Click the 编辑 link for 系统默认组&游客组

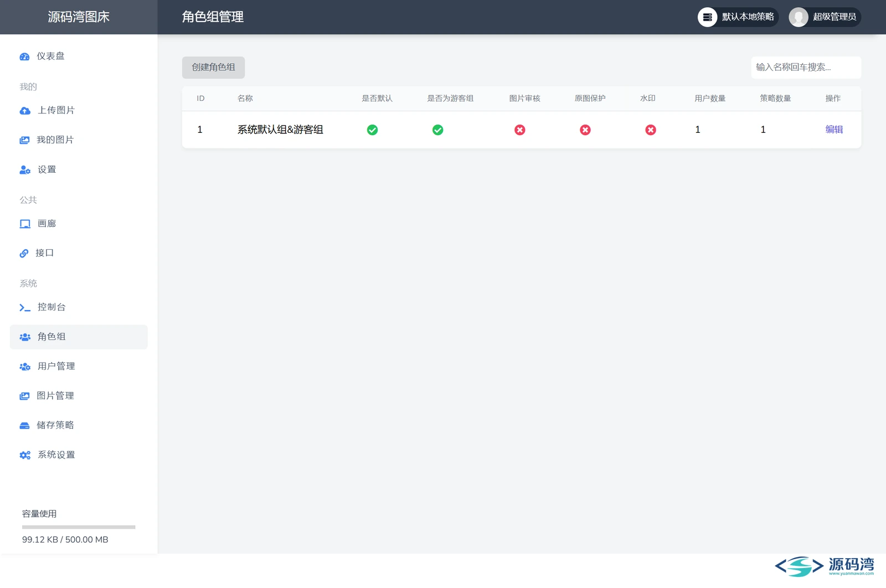(834, 130)
